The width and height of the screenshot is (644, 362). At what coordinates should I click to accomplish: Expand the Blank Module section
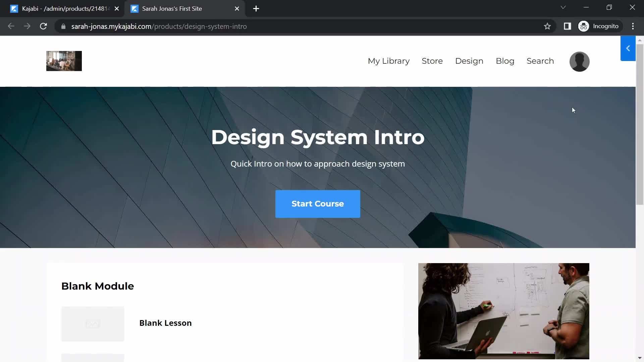pyautogui.click(x=98, y=286)
